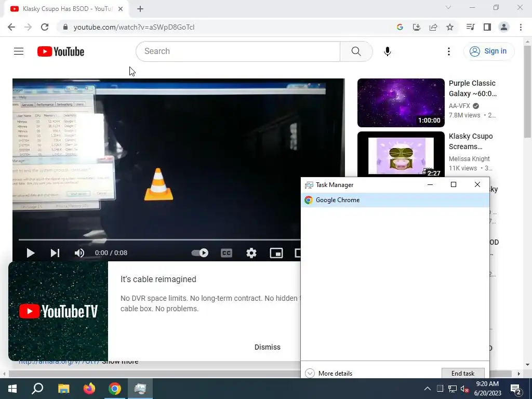Click YouTube TV promo image
Image resolution: width=532 pixels, height=399 pixels.
click(x=58, y=311)
